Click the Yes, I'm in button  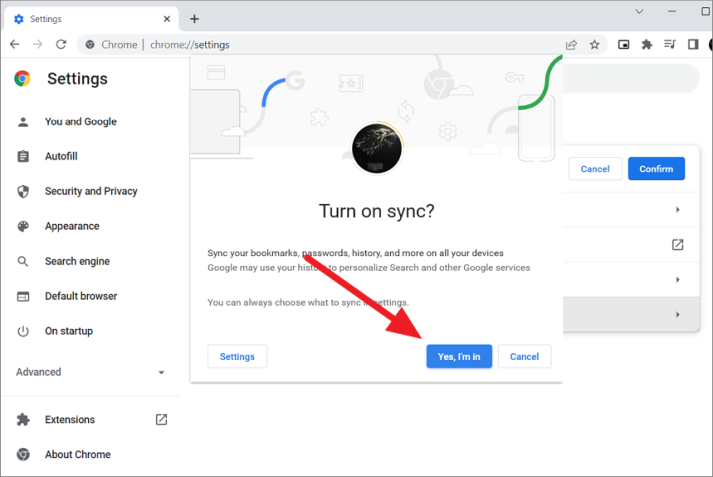[459, 356]
